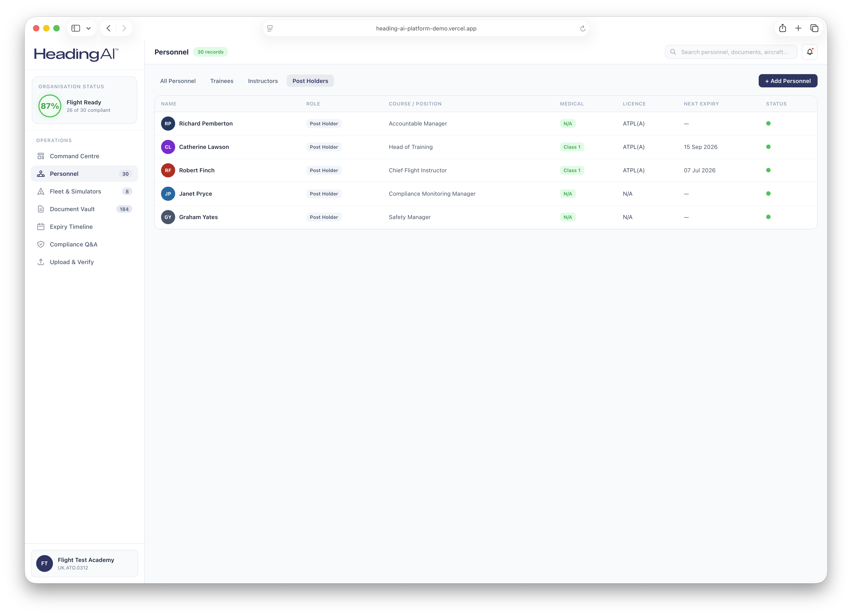Select the All Personnel tab

point(178,81)
